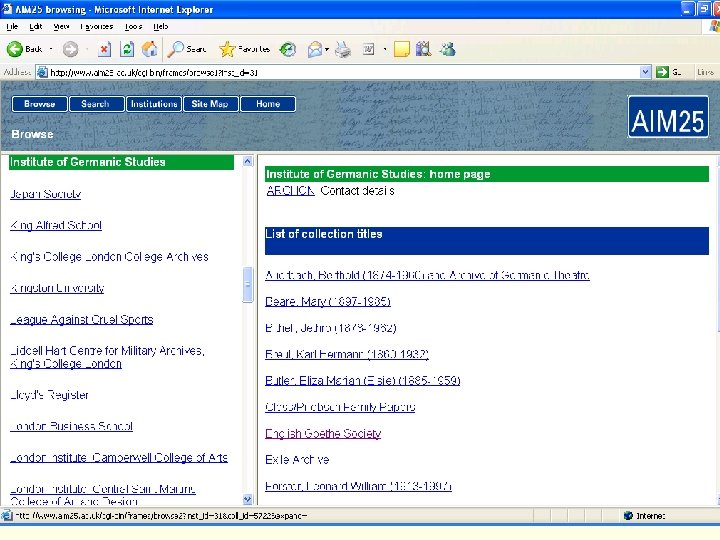The width and height of the screenshot is (720, 540).
Task: Open the Back history dropdown arrow
Action: click(x=51, y=49)
